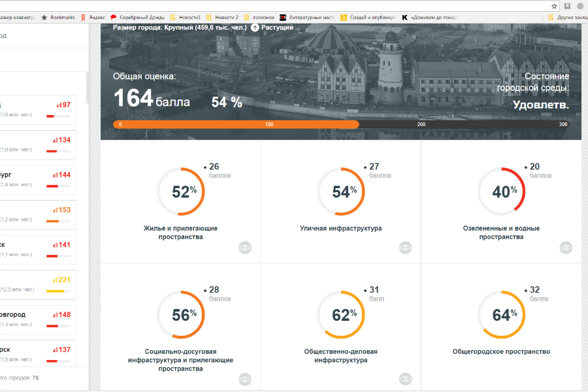
Task: Click the orange overall score progress bar
Action: 236,124
